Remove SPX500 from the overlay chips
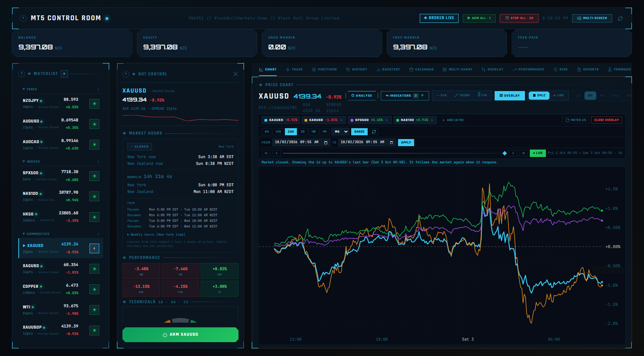 (387, 120)
